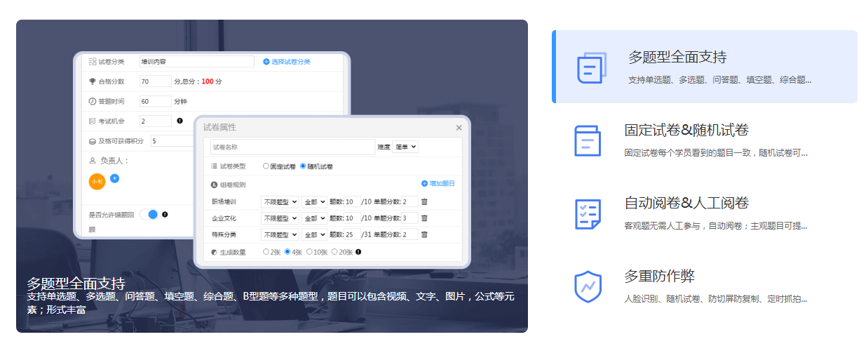Click the 增加题目 link
868x358 pixels.
[x=438, y=184]
